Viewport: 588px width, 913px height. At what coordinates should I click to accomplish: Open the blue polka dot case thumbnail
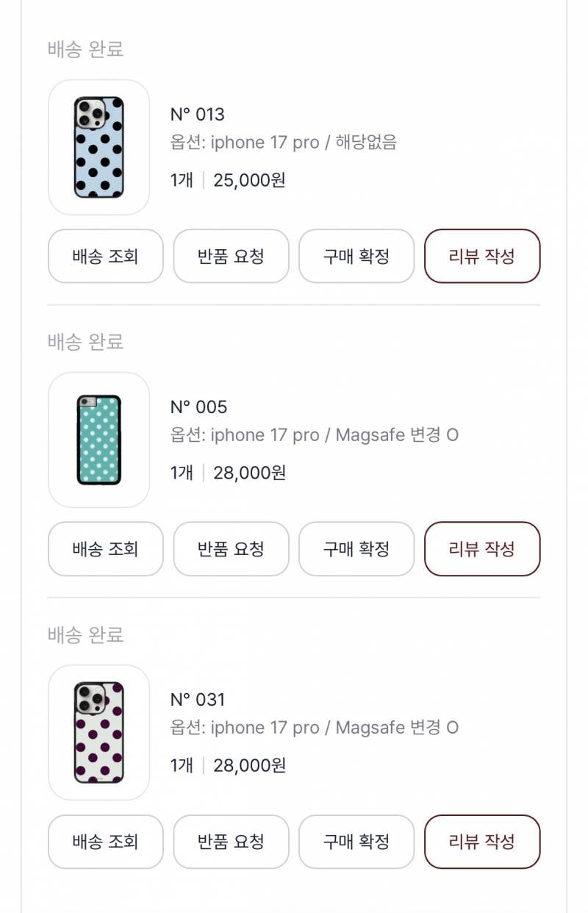pos(98,147)
